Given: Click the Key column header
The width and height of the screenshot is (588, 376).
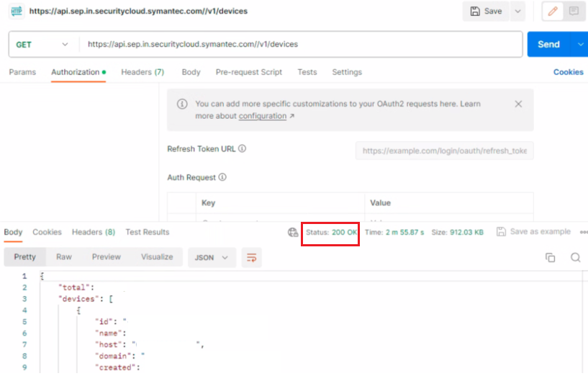Looking at the screenshot, I should pyautogui.click(x=208, y=203).
